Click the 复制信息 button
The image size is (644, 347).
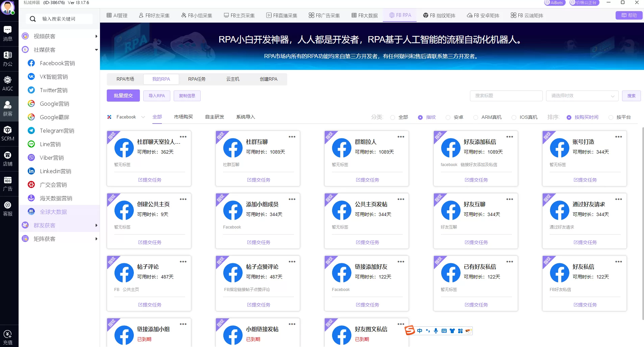click(187, 96)
